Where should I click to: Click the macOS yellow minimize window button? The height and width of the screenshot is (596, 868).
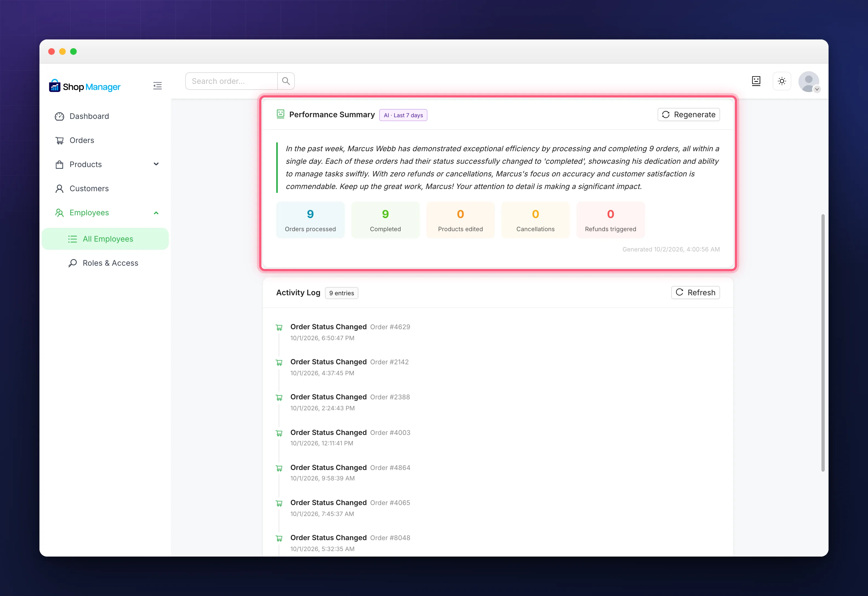[x=62, y=51]
